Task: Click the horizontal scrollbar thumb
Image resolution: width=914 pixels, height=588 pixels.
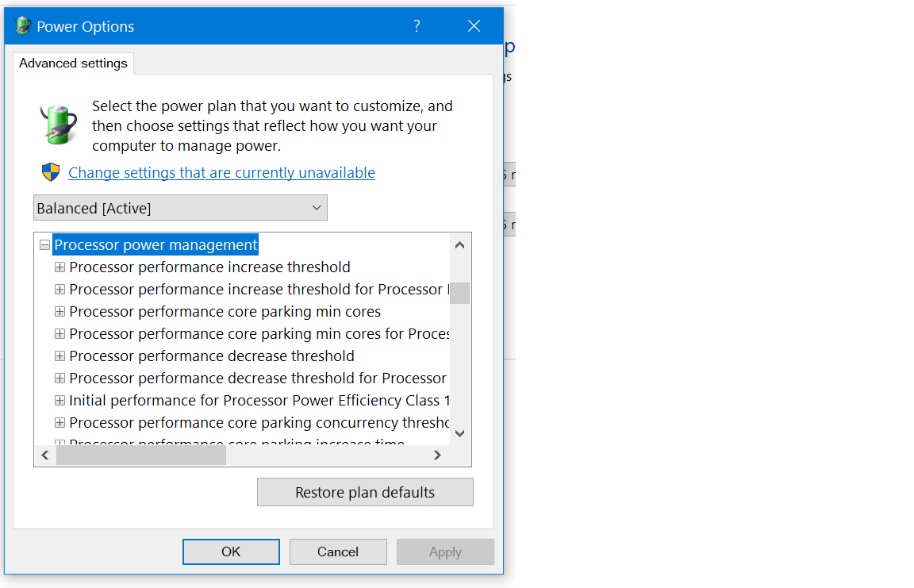Action: 141,455
